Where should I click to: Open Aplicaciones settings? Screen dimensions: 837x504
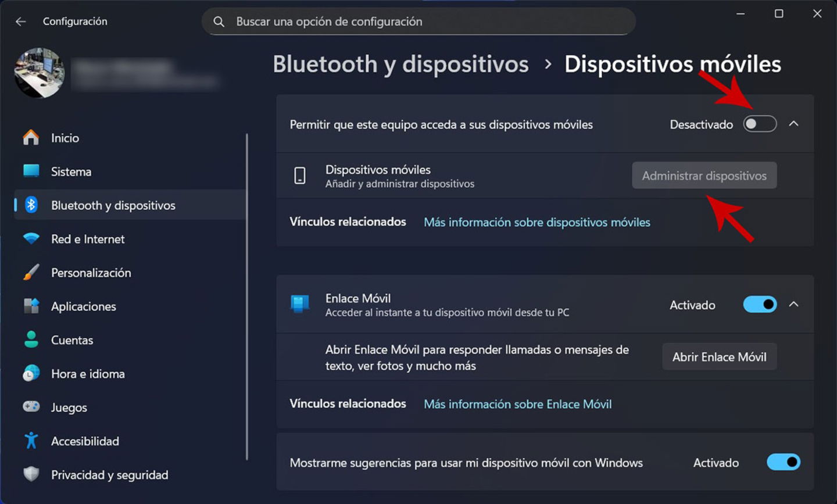pyautogui.click(x=130, y=306)
